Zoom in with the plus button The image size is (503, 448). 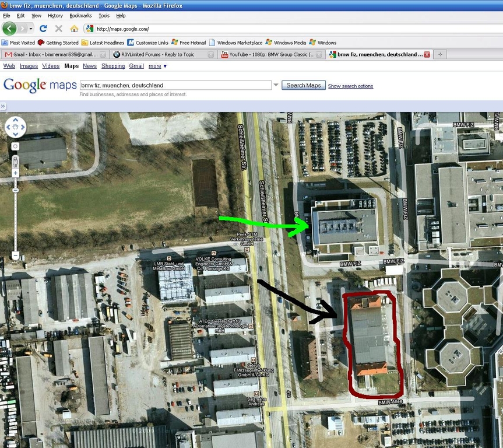15,173
